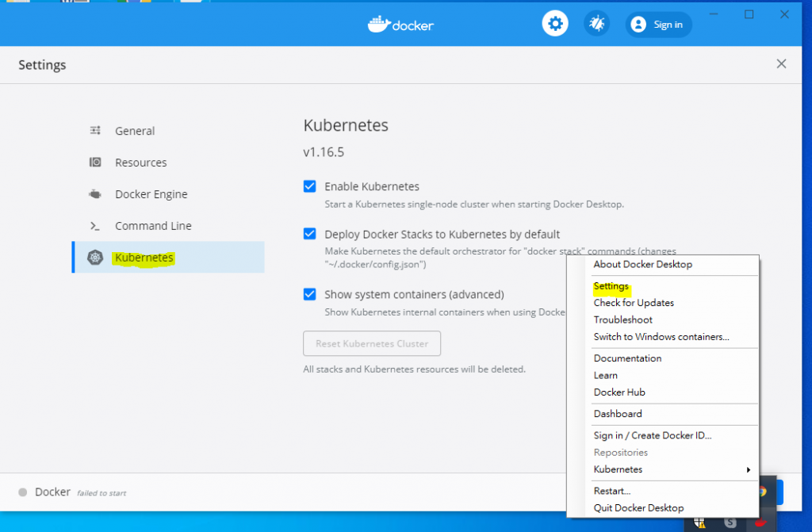Screen dimensions: 812x532
Task: Click the 'Settings' panel title
Action: (x=43, y=65)
